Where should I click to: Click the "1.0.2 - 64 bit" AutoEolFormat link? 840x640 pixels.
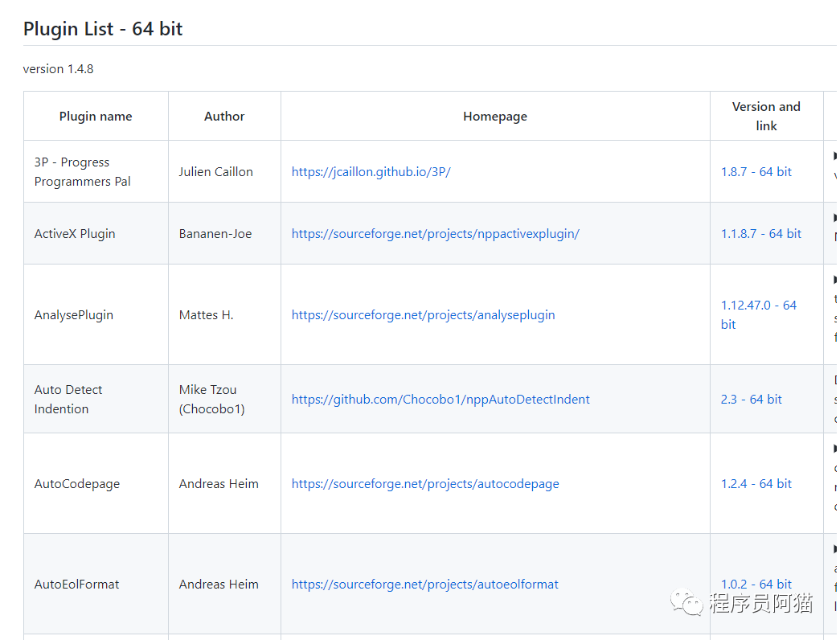coord(756,584)
